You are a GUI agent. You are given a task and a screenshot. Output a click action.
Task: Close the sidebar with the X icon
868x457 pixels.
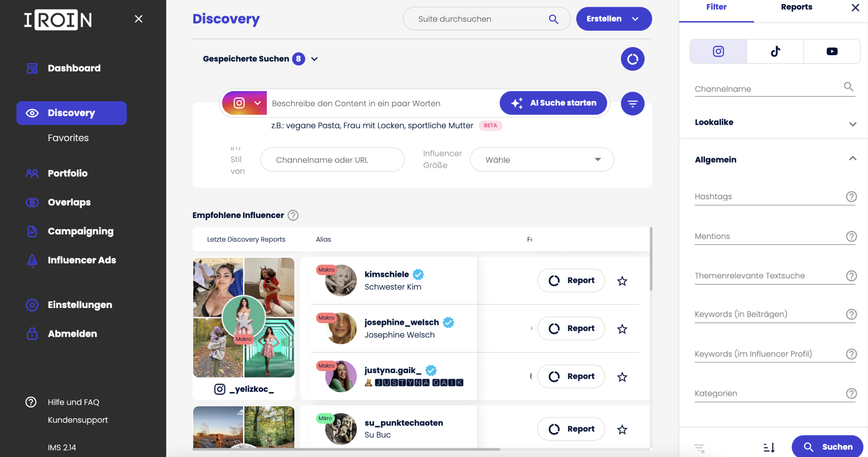pos(138,19)
